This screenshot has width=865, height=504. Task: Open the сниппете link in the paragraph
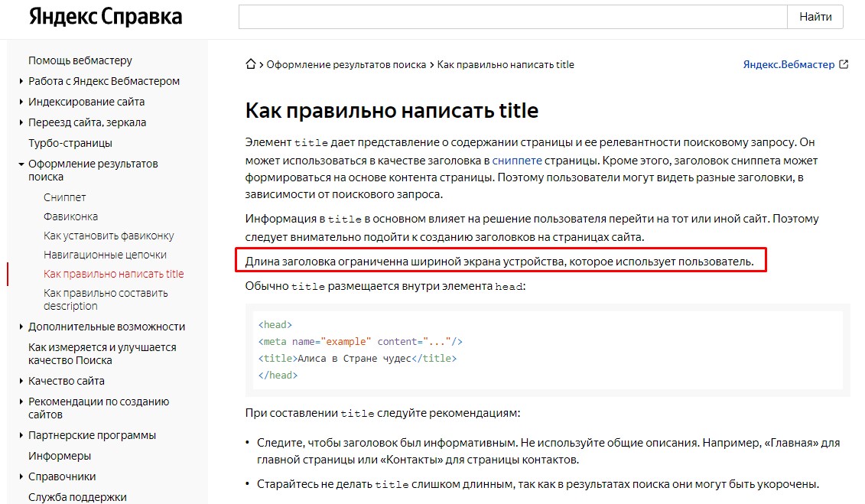point(517,161)
